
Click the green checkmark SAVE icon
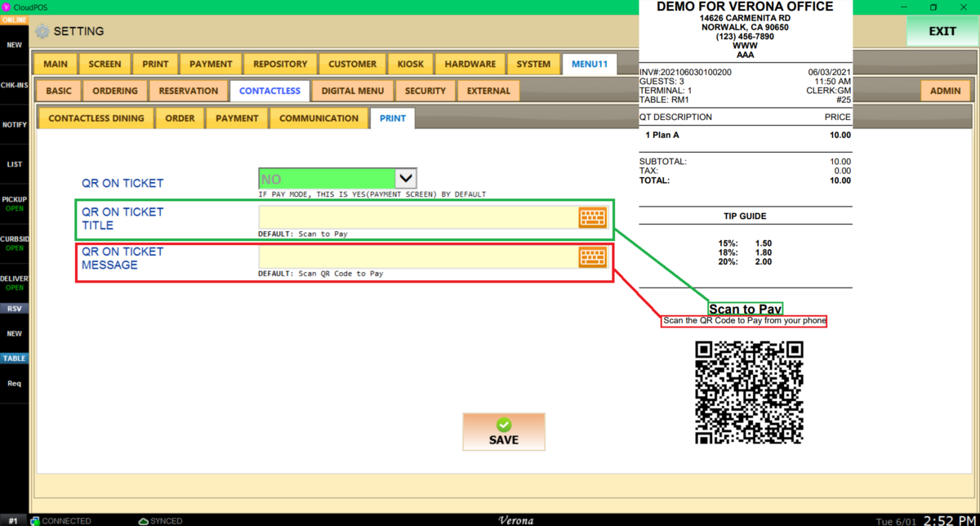[x=504, y=425]
